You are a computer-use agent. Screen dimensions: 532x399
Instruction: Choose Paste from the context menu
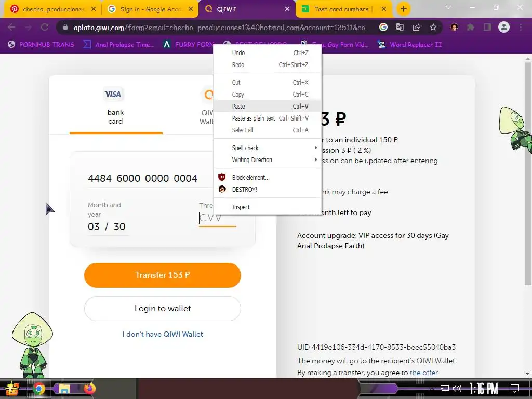tap(268, 106)
